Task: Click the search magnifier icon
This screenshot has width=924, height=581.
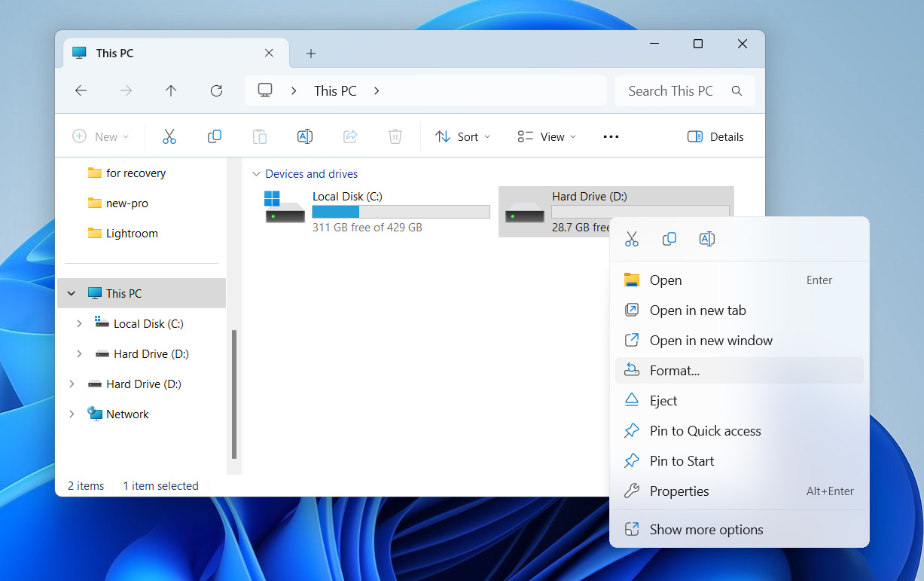Action: (737, 90)
